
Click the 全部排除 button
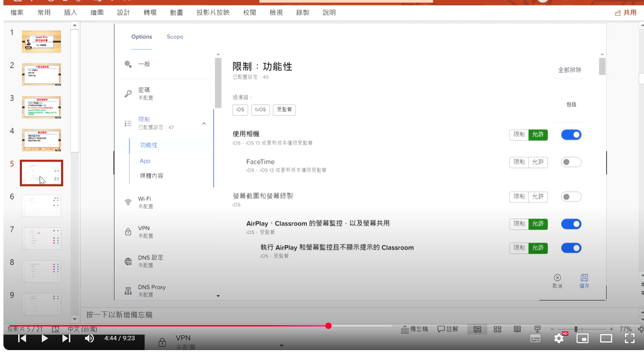click(x=569, y=70)
